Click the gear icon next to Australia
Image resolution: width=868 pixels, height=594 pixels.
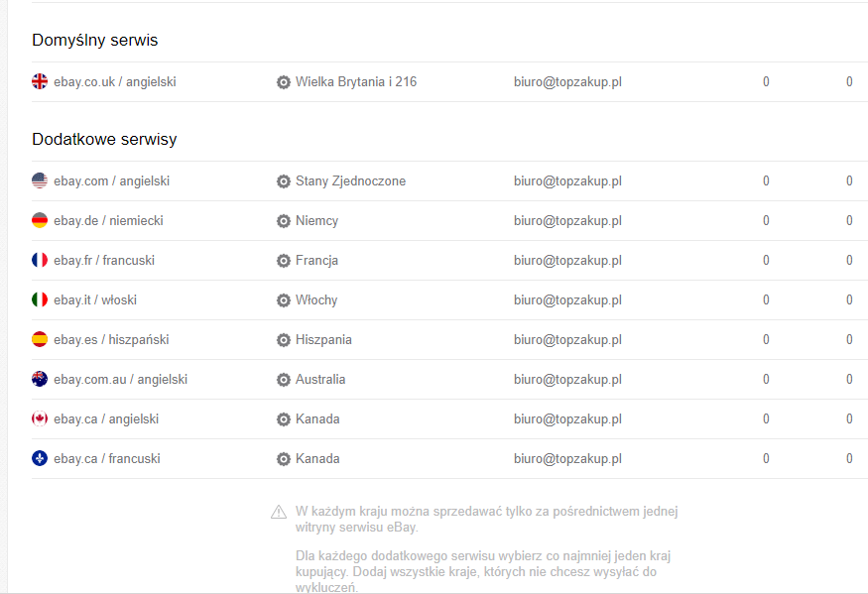click(x=284, y=380)
